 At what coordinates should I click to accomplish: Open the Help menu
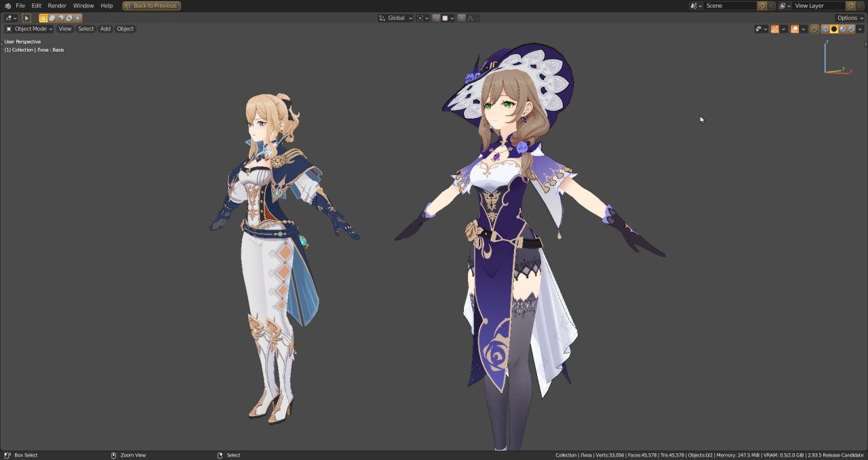pos(106,5)
